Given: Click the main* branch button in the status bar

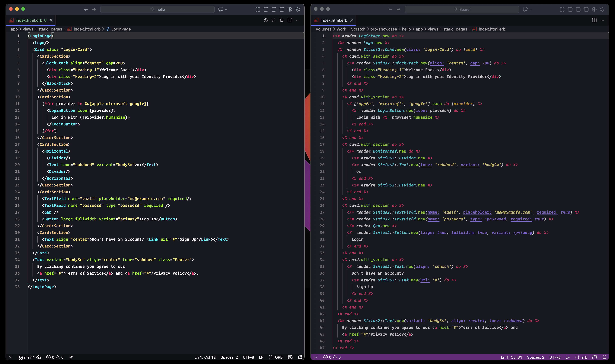Looking at the screenshot, I should point(27,357).
